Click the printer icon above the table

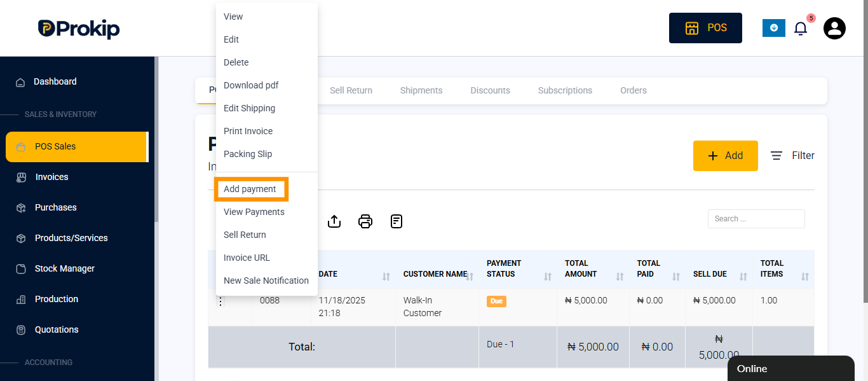tap(365, 221)
